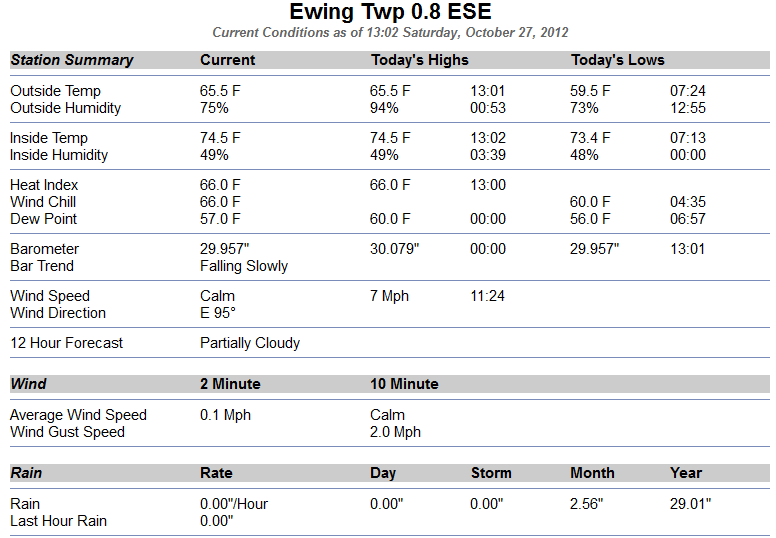Select the Dew Point low 56.0 F

click(590, 219)
